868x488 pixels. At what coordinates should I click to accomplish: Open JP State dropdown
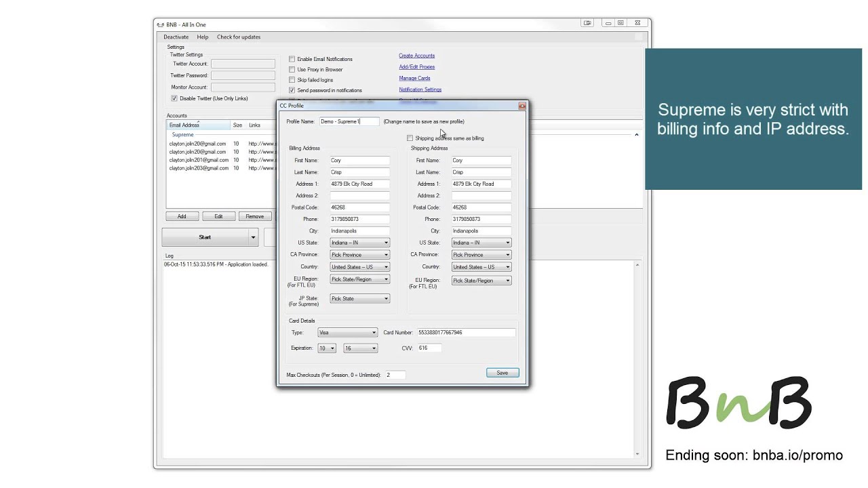359,298
